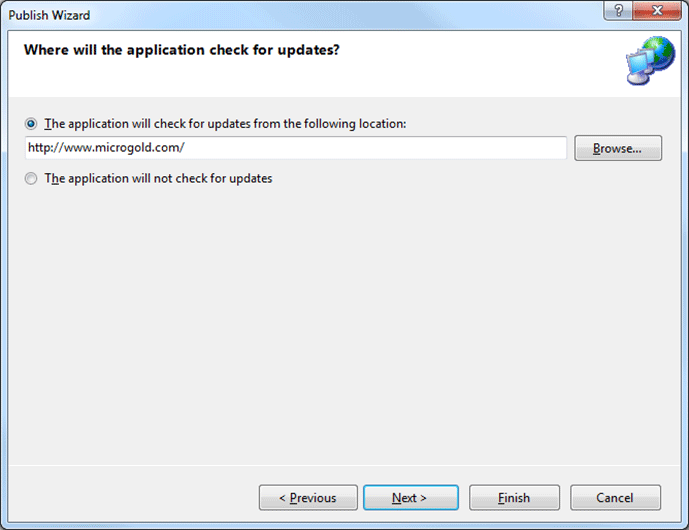The height and width of the screenshot is (530, 689).
Task: Cancel the Publish Wizard
Action: tap(615, 497)
